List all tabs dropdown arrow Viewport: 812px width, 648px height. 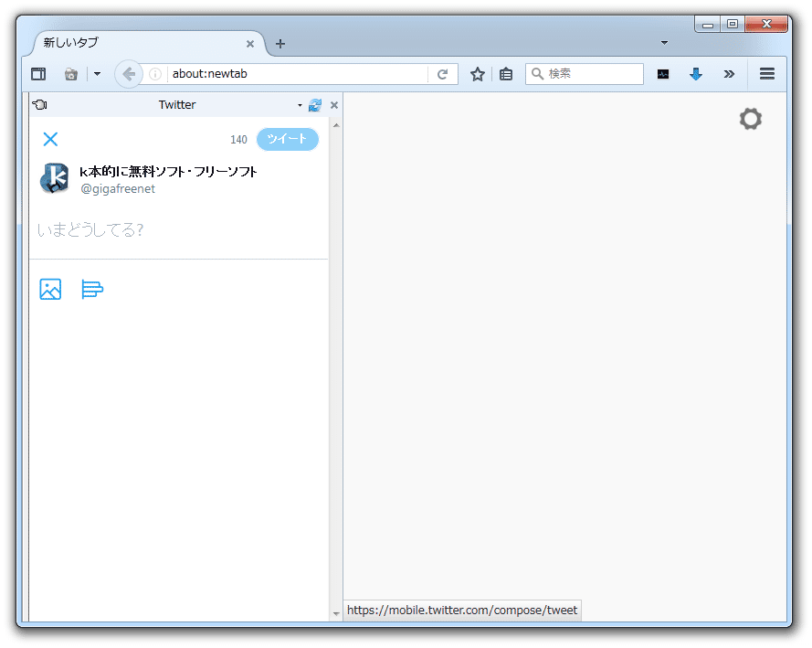664,42
